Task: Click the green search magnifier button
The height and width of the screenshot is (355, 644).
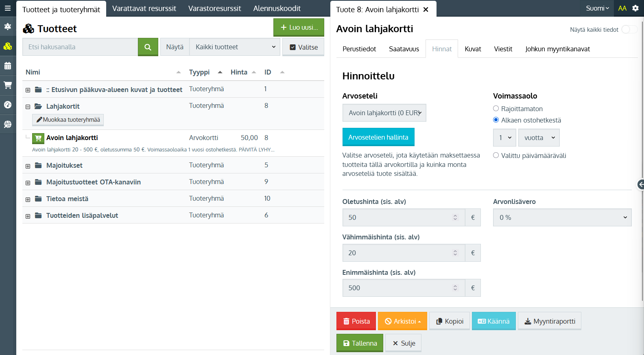Action: [x=148, y=47]
